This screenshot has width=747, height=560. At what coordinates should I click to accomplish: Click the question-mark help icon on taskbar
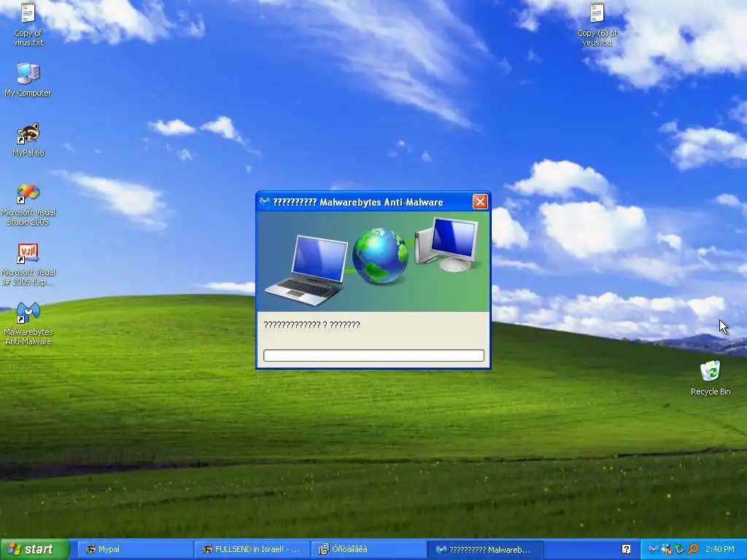(626, 549)
